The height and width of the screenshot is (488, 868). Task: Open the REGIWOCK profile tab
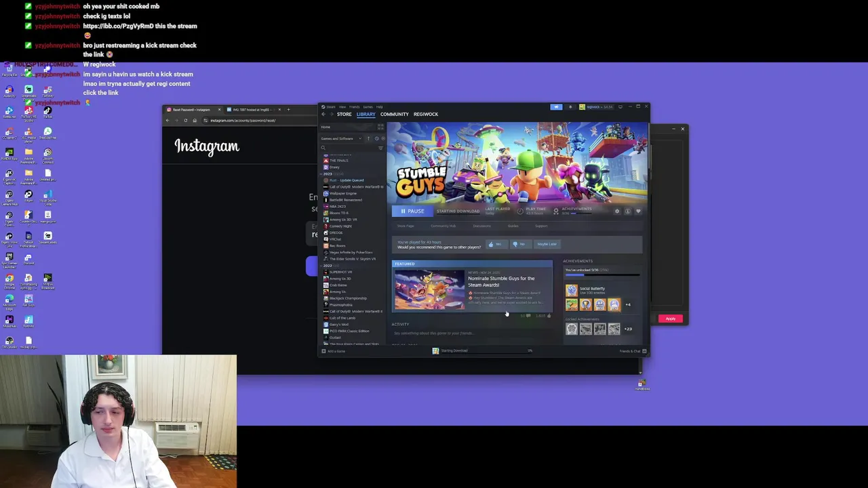click(x=426, y=114)
